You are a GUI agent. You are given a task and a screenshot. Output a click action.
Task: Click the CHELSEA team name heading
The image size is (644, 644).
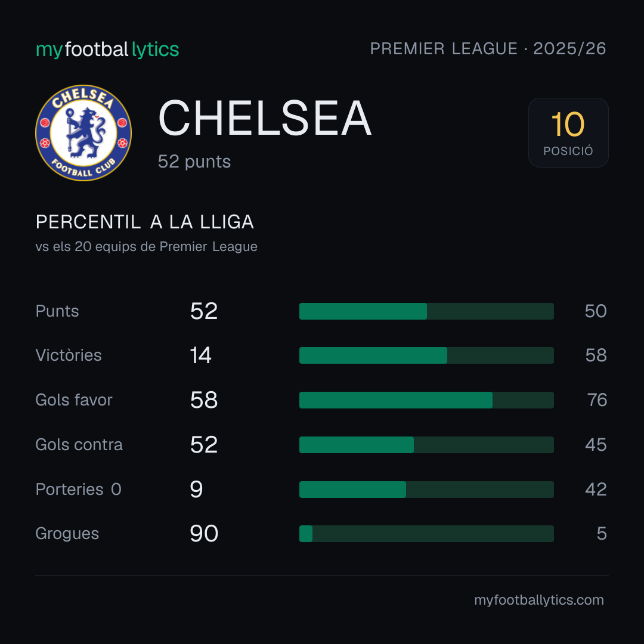tap(265, 118)
